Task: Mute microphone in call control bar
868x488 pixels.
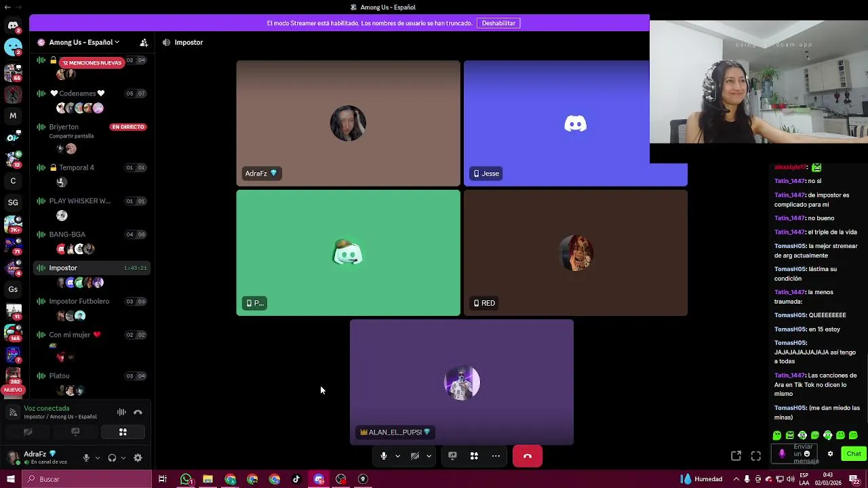Action: [x=384, y=455]
